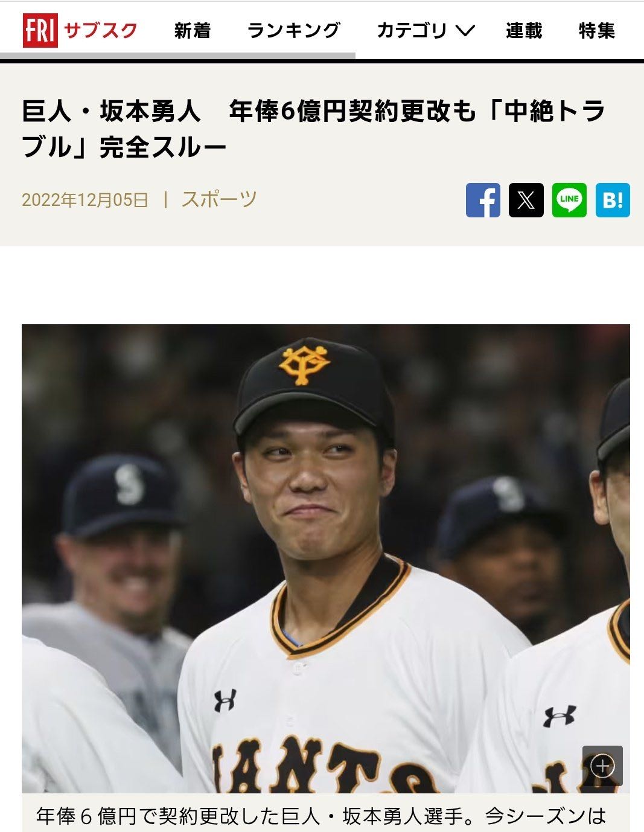
Task: Open the カテゴリ menu
Action: [x=426, y=30]
